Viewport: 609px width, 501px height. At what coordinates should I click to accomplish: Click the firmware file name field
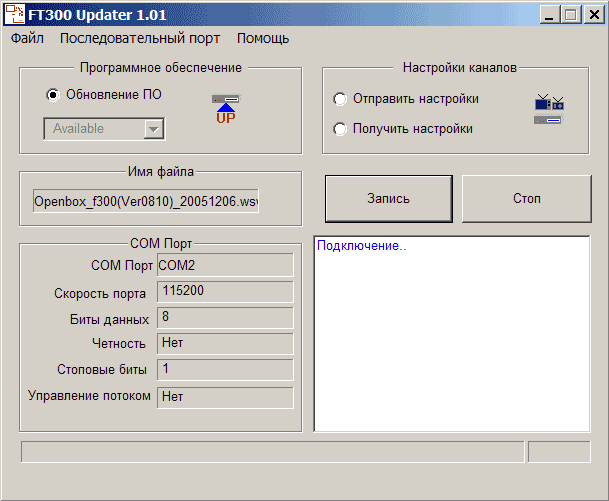click(x=146, y=201)
